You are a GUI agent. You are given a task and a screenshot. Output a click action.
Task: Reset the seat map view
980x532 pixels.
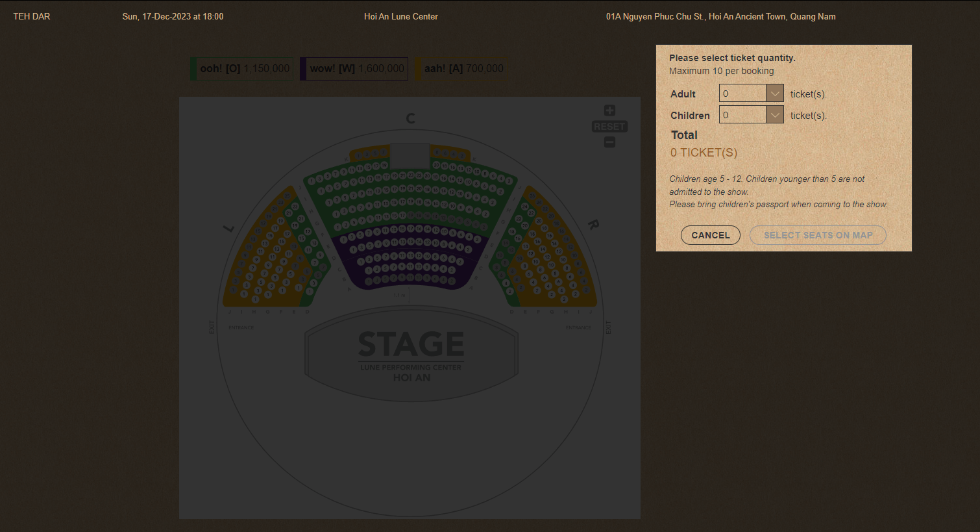[609, 127]
